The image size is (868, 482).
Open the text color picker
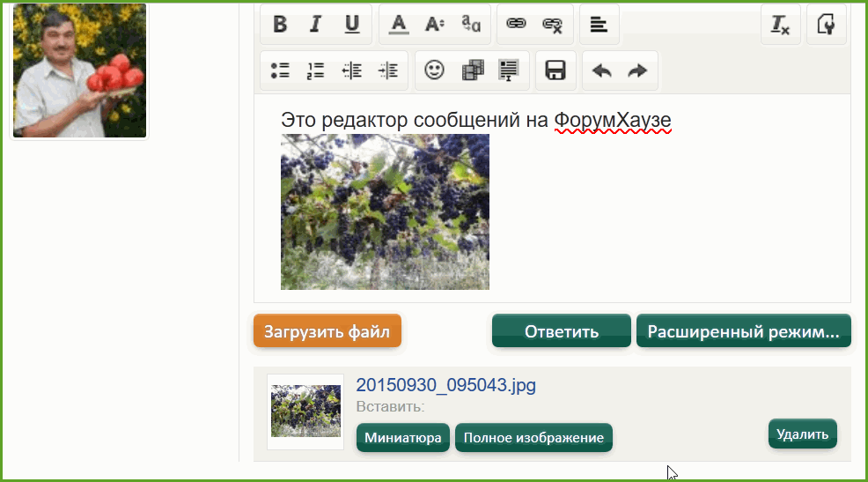[x=399, y=25]
